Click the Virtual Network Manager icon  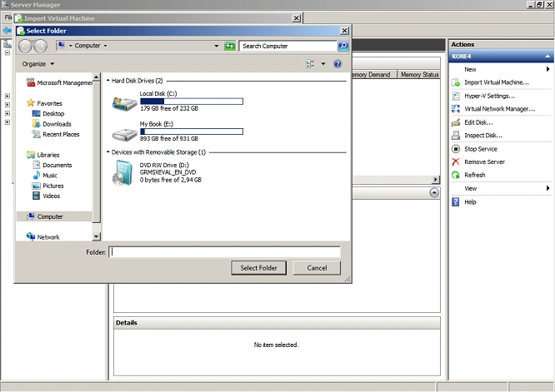click(x=456, y=109)
